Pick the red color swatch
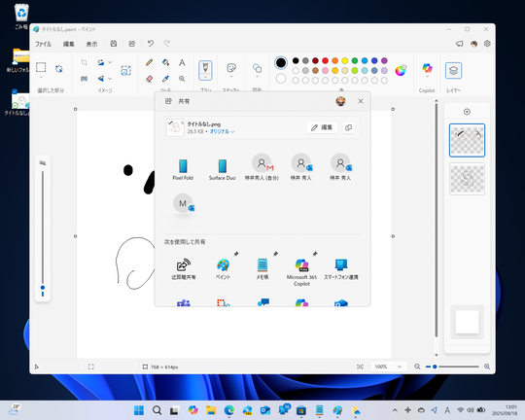 (x=325, y=60)
